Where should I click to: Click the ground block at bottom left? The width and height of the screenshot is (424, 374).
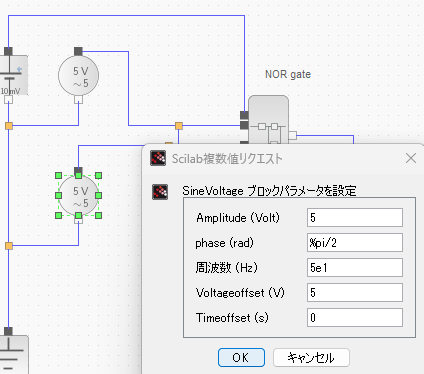pyautogui.click(x=13, y=355)
